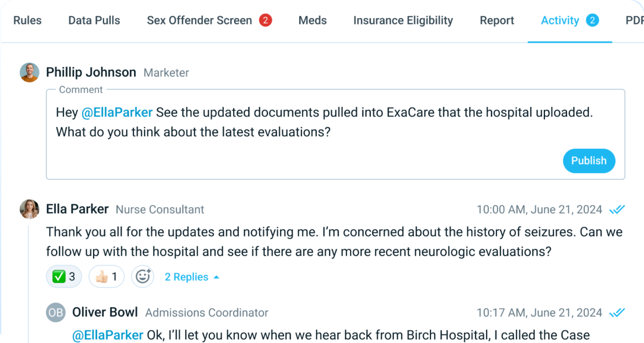The height and width of the screenshot is (343, 644).
Task: Click the blue Activity count badge
Action: 592,20
